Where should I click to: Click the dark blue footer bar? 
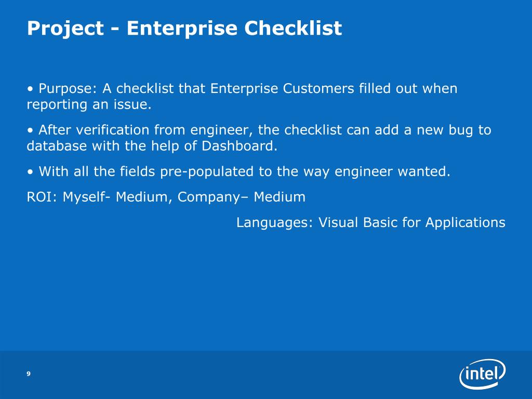[x=266, y=375]
